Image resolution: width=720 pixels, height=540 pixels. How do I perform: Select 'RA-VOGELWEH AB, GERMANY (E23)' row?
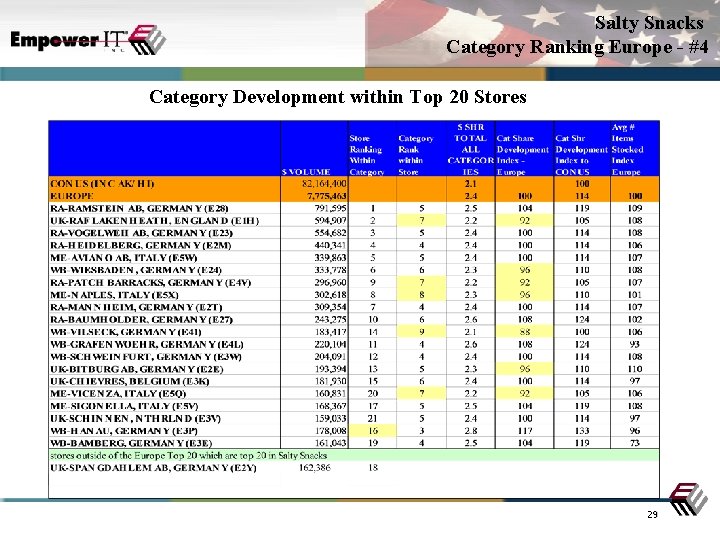354,233
